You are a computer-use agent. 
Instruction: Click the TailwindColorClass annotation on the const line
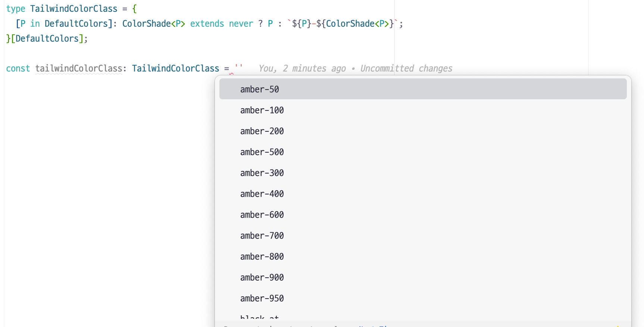(x=175, y=69)
